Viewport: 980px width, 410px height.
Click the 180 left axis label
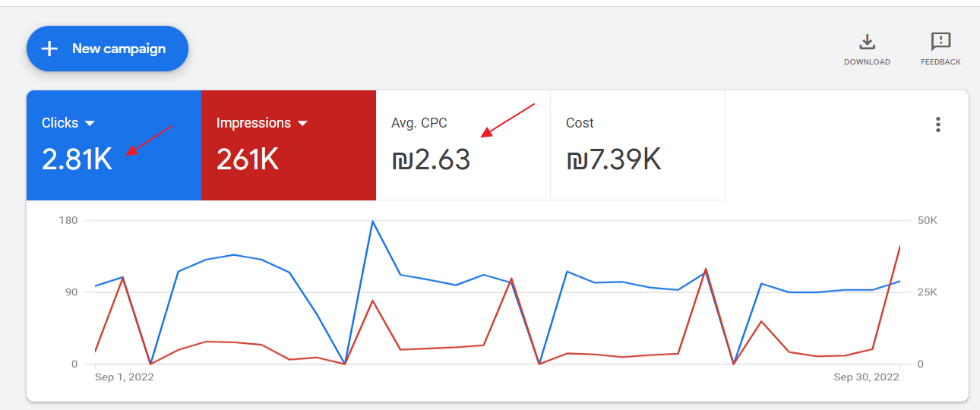pyautogui.click(x=68, y=220)
